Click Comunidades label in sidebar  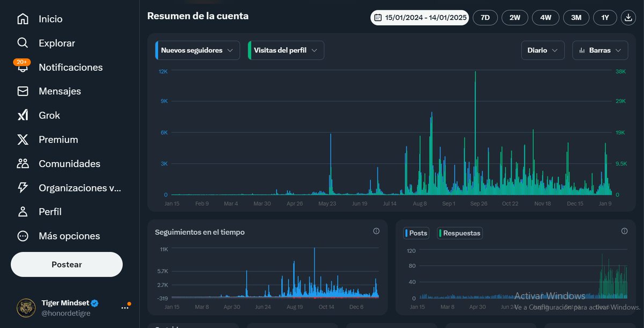click(x=70, y=163)
